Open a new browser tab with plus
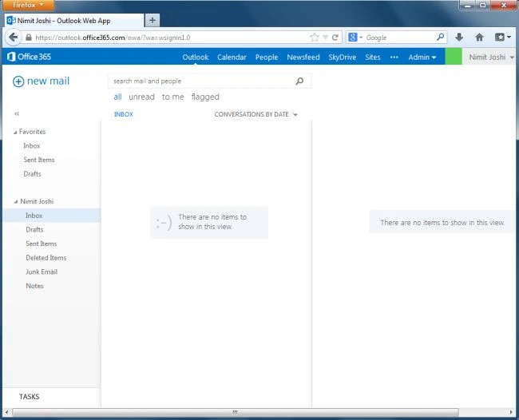Viewport: 519px width, 420px height. click(x=153, y=21)
